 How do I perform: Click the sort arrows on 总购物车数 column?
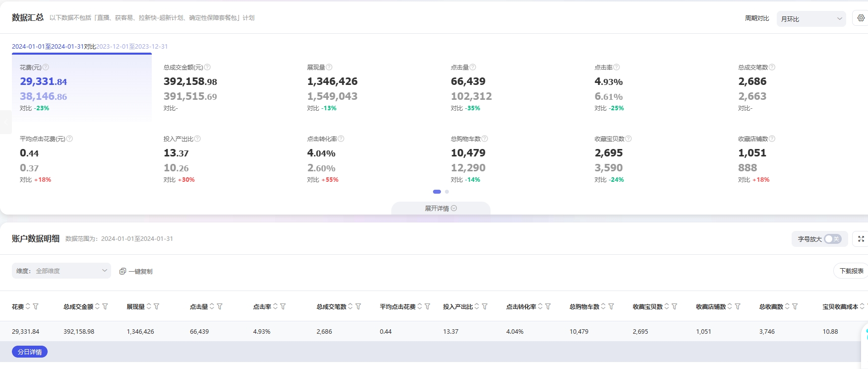coord(603,306)
